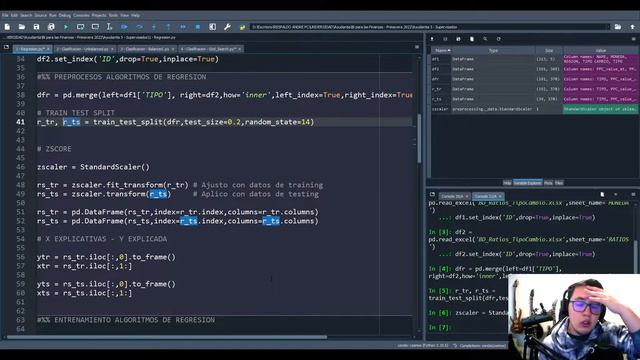This screenshot has height=360, width=640.
Task: Continue execution debug icon
Action: pyautogui.click(x=183, y=27)
